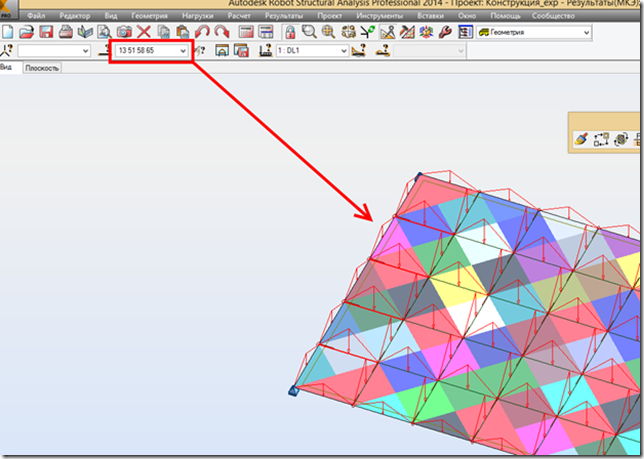Viewport: 644px width, 459px height.
Task: Click the Copy icon
Action: tap(163, 32)
